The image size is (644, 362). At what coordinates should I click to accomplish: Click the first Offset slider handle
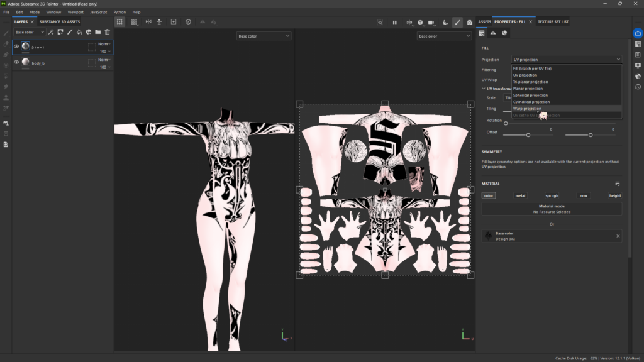coord(528,135)
